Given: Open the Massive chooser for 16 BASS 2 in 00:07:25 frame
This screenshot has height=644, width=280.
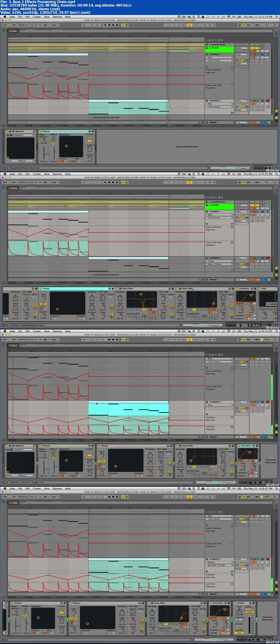Looking at the screenshot, I should [220, 562].
